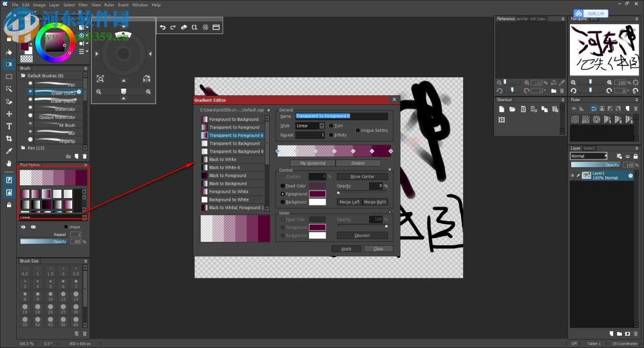The width and height of the screenshot is (644, 348).
Task: Toggle the Turn checkbox in Gradient Editor
Action: (x=331, y=126)
